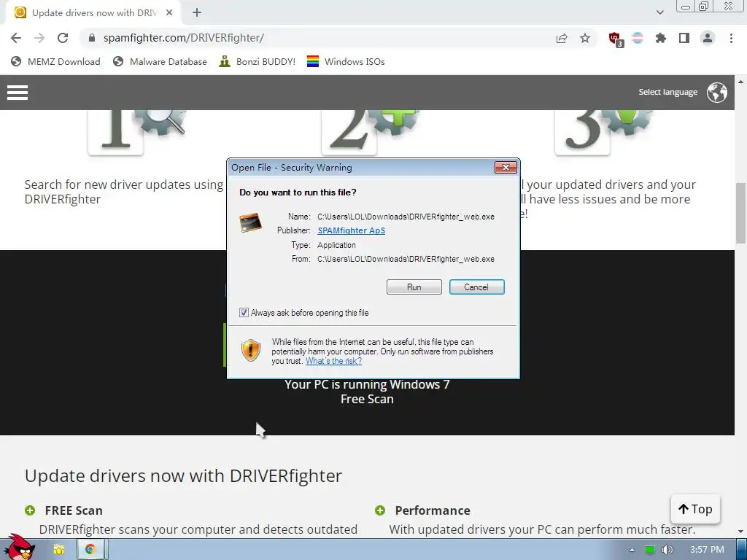
Task: Click the page scrollbar down arrow
Action: coord(741,532)
